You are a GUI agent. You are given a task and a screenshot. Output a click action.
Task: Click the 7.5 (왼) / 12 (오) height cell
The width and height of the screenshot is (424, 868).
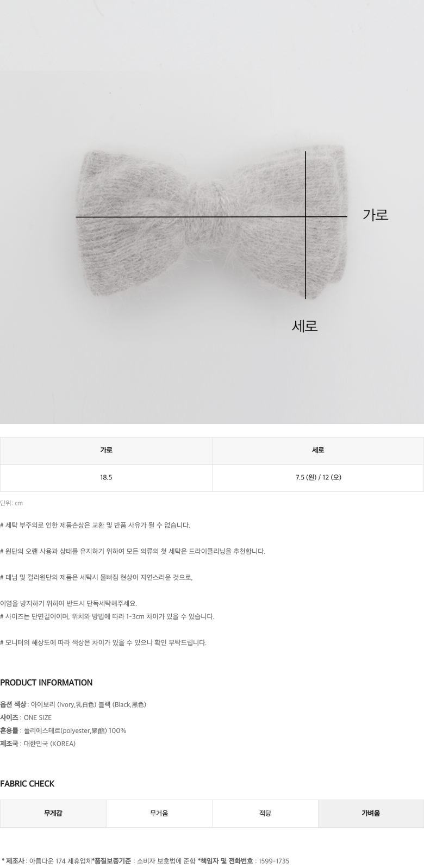pyautogui.click(x=318, y=478)
